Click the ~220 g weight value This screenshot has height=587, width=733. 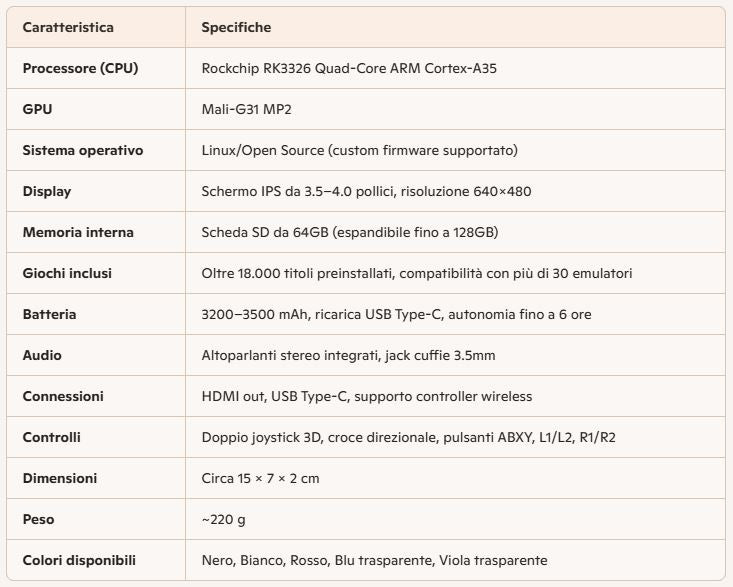224,519
